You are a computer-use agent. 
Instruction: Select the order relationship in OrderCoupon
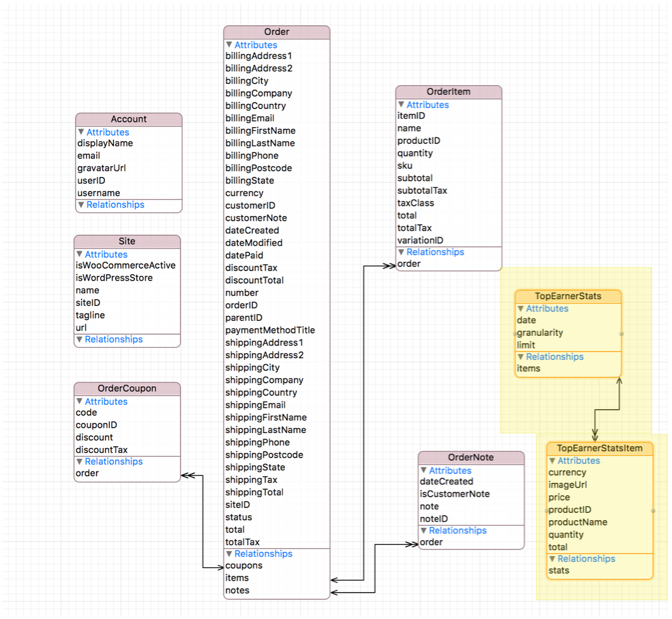coord(87,473)
